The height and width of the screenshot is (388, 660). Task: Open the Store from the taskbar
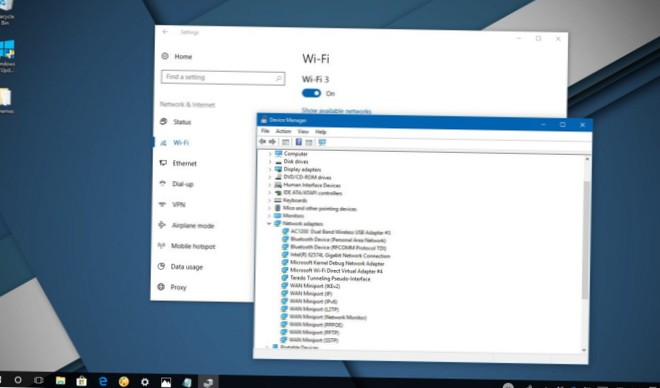pos(82,381)
